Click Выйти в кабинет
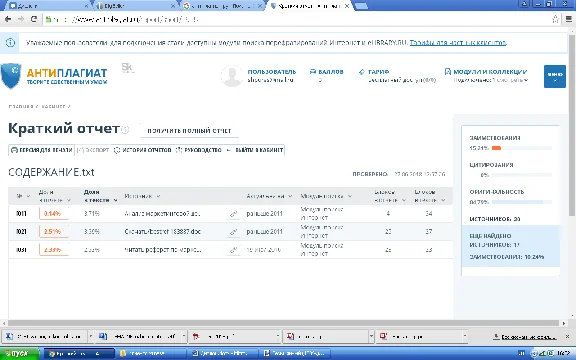The height and width of the screenshot is (360, 576). [255, 150]
